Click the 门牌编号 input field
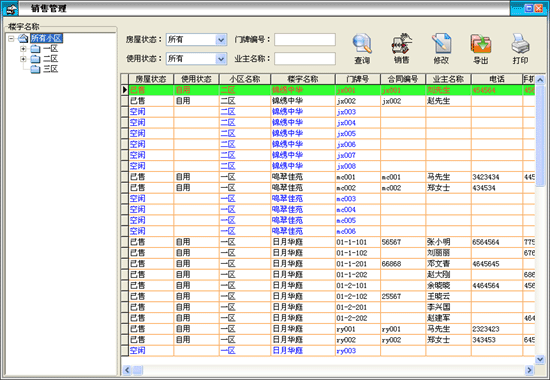This screenshot has height=380, width=550. click(305, 40)
